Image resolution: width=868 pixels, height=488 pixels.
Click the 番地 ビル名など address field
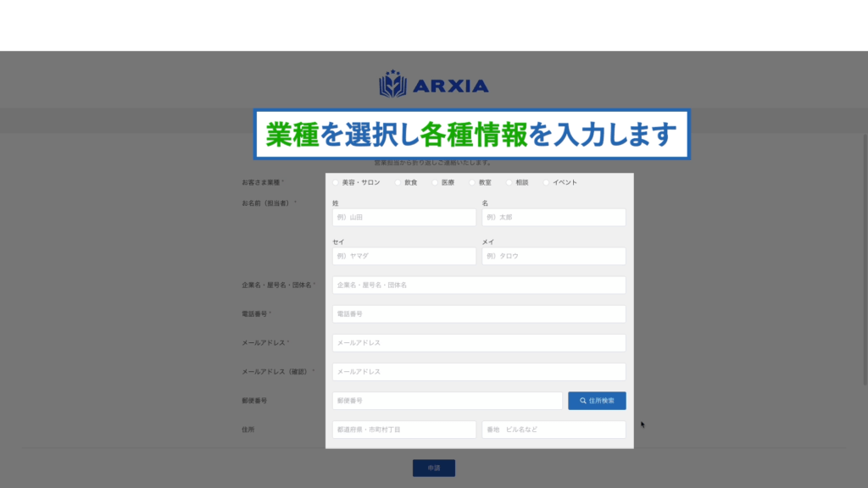tap(554, 430)
